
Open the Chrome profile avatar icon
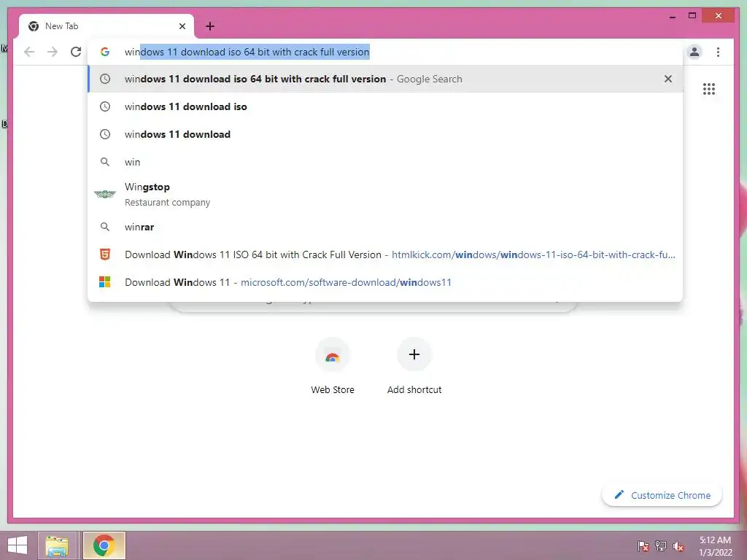694,52
